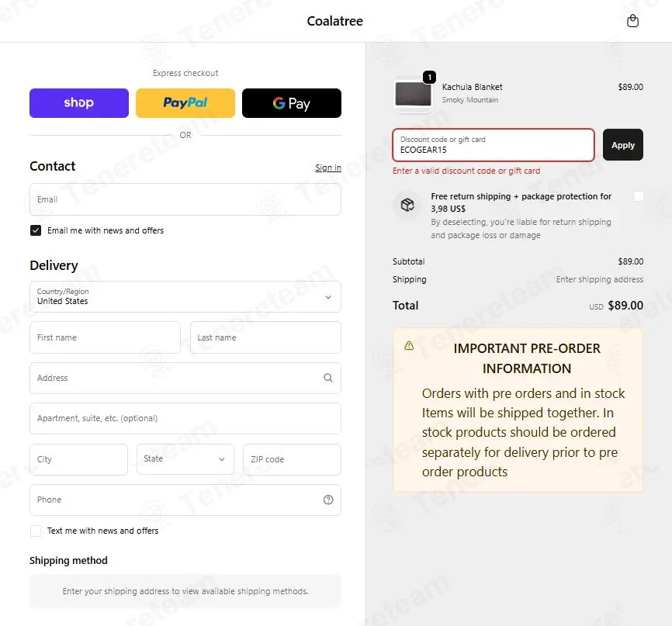Select Google Pay express checkout

(292, 103)
